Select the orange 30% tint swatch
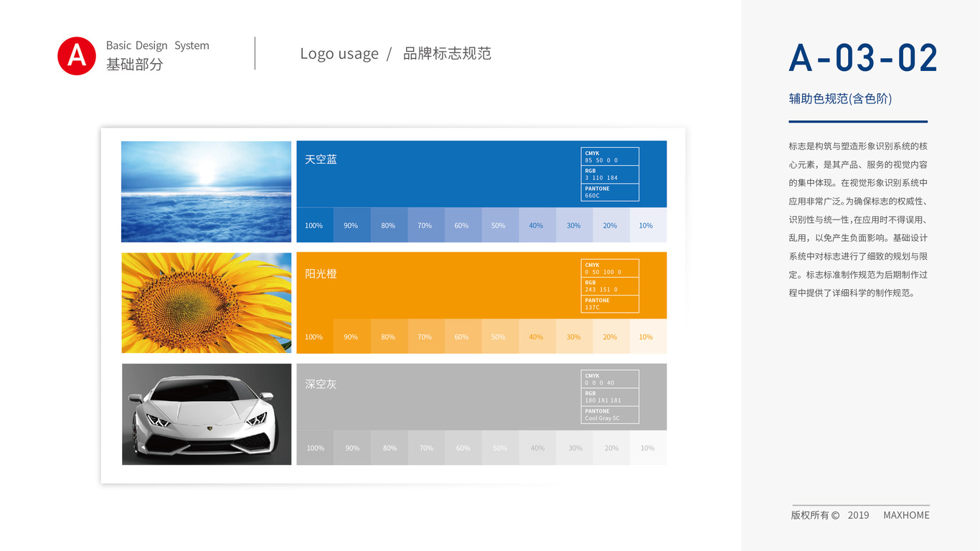980x551 pixels. click(x=574, y=336)
